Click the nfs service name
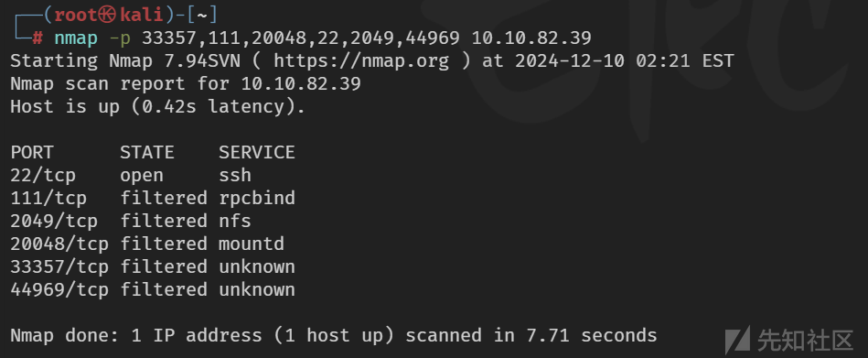The height and width of the screenshot is (358, 868). click(x=235, y=222)
